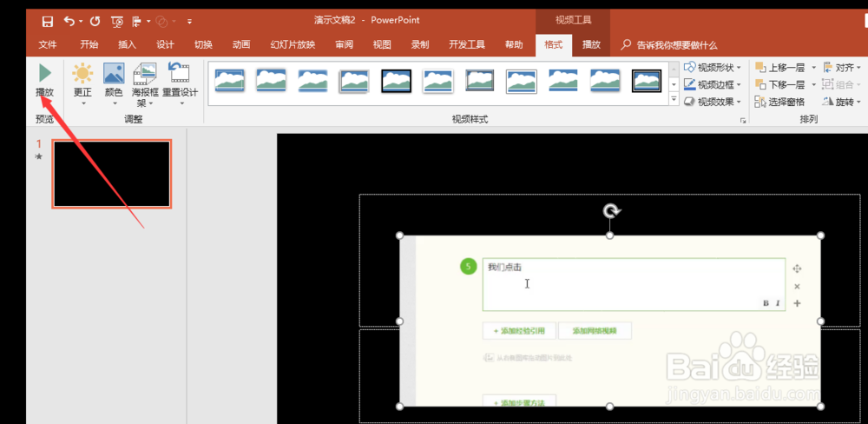Select the fifth black-bordered video style
The width and height of the screenshot is (868, 424).
pyautogui.click(x=397, y=81)
